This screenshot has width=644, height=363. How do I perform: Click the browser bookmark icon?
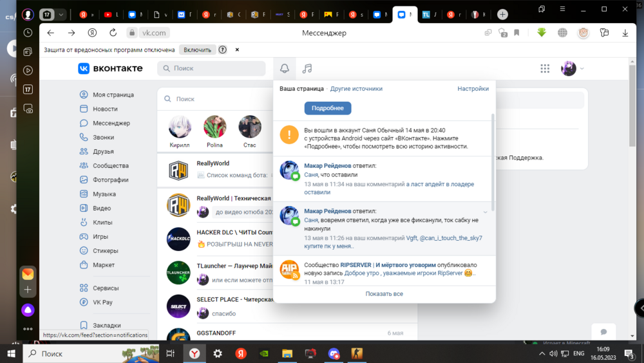[516, 33]
